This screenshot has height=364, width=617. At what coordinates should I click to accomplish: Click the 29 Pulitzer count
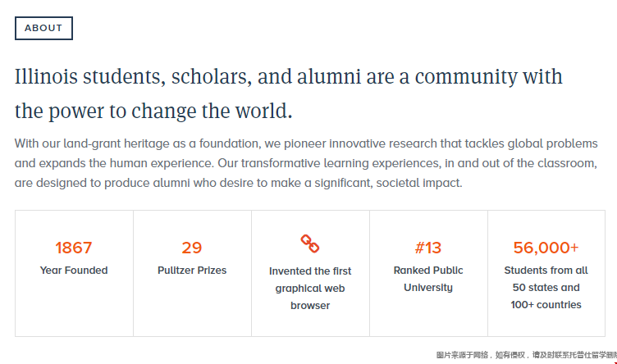point(192,248)
